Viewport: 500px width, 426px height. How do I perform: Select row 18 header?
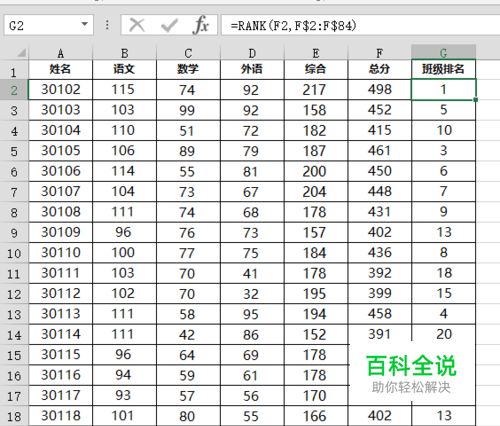pyautogui.click(x=14, y=416)
